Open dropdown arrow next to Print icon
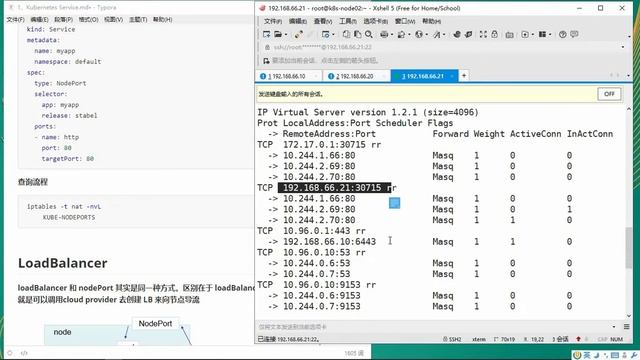Screen dimensions: 640x360 click(x=391, y=35)
